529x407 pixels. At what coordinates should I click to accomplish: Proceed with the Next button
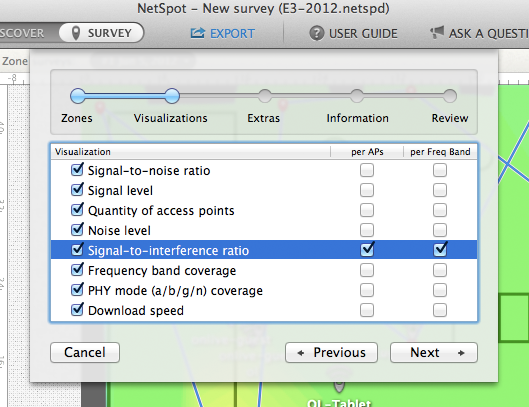434,352
